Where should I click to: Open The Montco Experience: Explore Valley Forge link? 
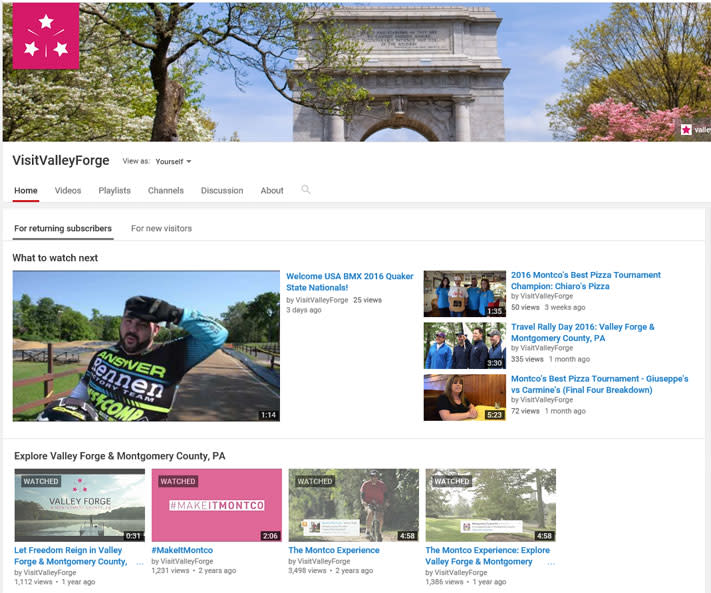point(487,555)
